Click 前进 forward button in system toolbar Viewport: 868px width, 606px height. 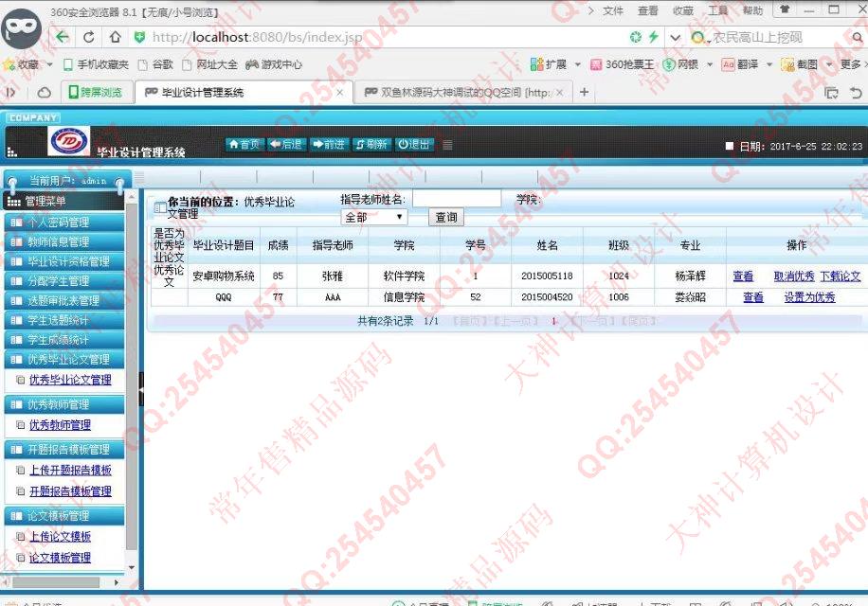click(329, 144)
